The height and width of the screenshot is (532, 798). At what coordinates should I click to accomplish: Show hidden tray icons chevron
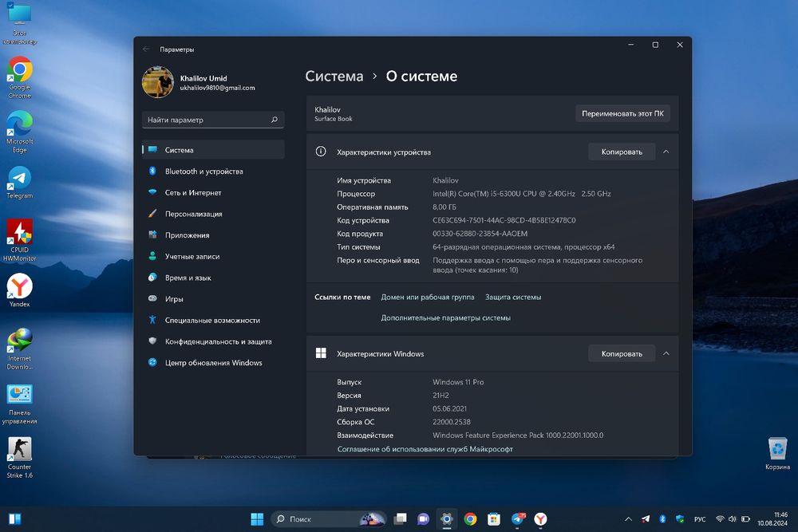pyautogui.click(x=629, y=519)
